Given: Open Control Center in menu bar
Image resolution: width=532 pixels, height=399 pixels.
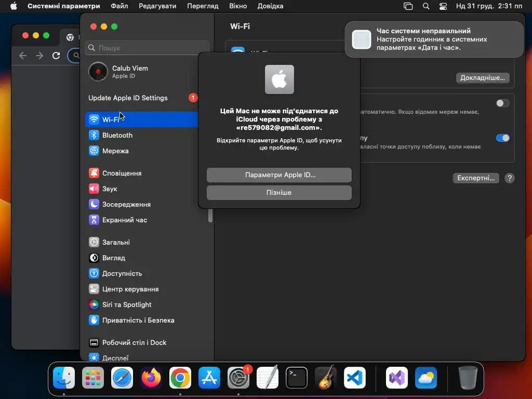Looking at the screenshot, I should coord(443,6).
